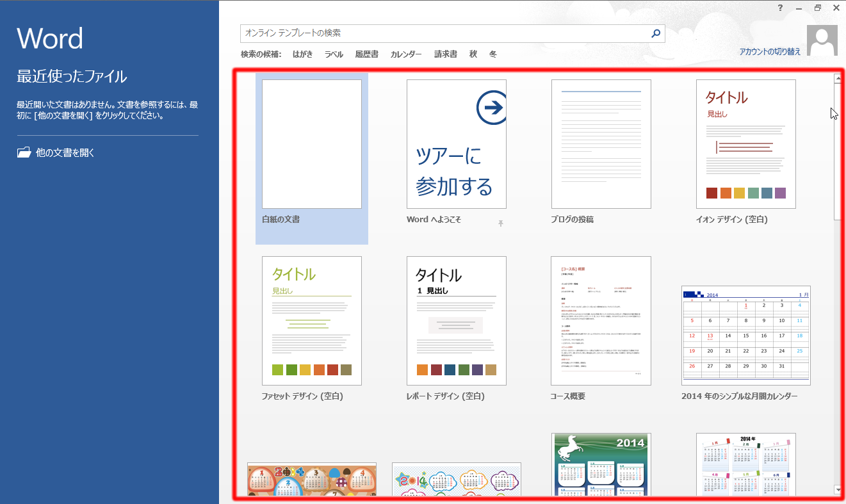This screenshot has height=504, width=846.
Task: Click the search magnifier icon
Action: pyautogui.click(x=655, y=33)
